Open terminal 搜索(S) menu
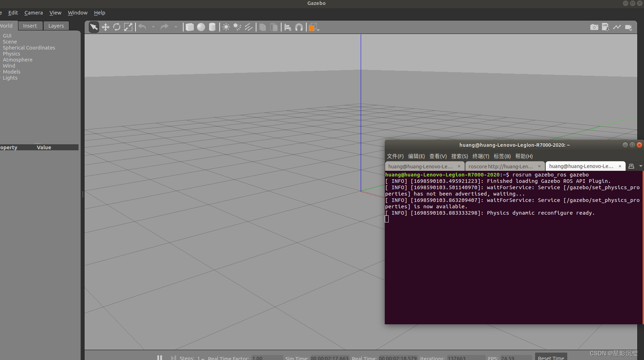This screenshot has width=644, height=360. [x=459, y=156]
